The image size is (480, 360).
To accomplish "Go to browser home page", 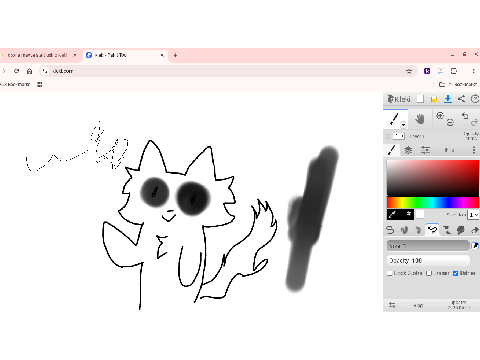I will [30, 71].
